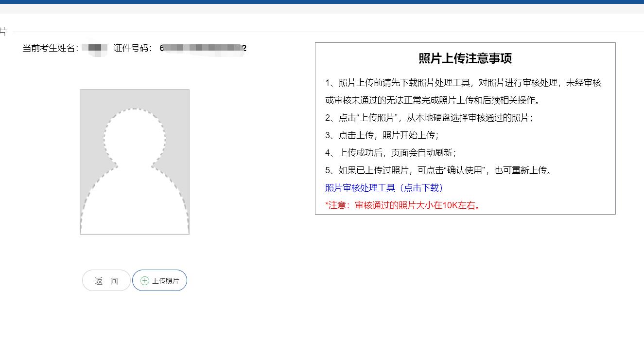This screenshot has height=346, width=644.
Task: Click the 照片上传注意事项 heading
Action: tap(465, 58)
